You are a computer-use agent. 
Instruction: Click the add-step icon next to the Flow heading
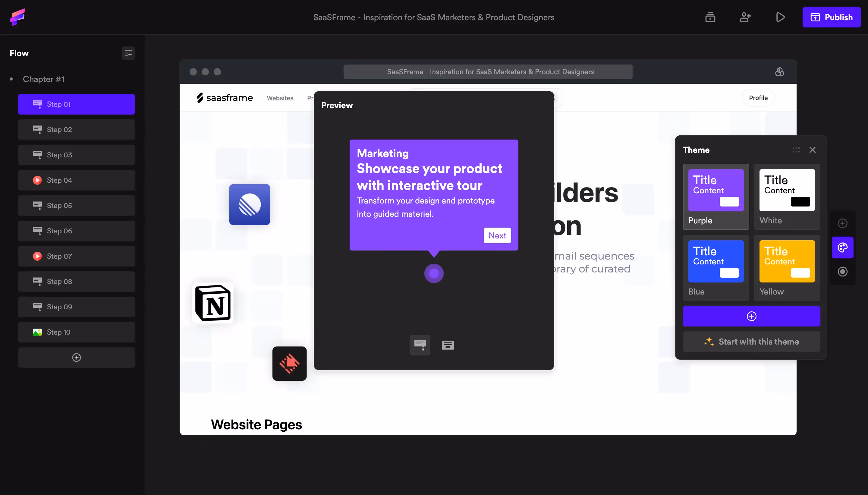point(128,53)
